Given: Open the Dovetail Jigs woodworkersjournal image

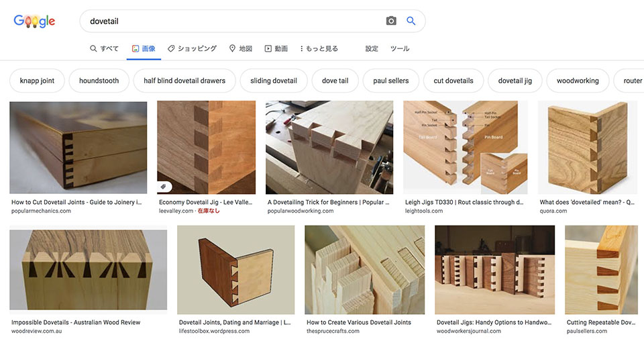Looking at the screenshot, I should tap(495, 270).
